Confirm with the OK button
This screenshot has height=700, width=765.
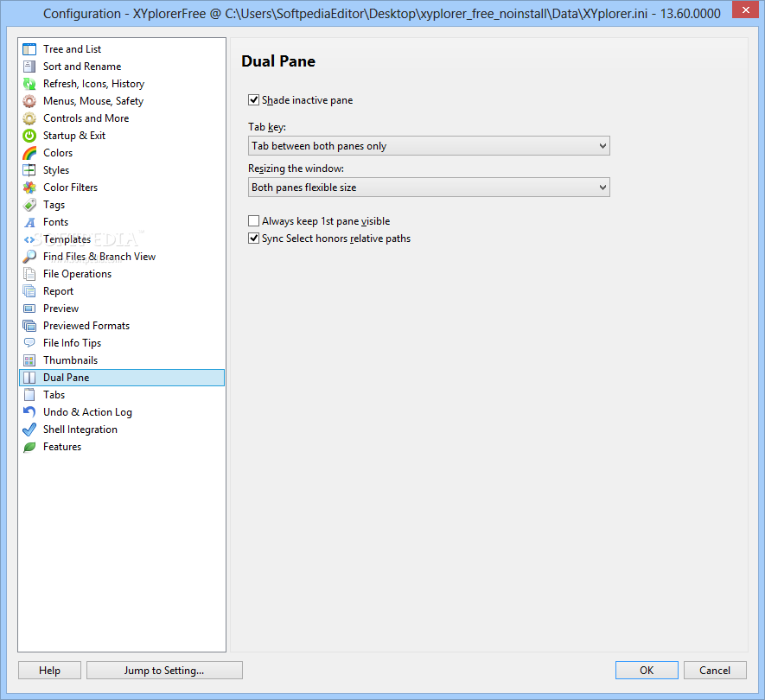tap(647, 671)
